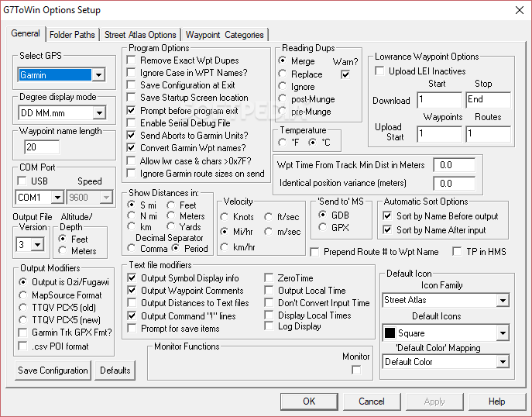This screenshot has height=417, width=532.
Task: Click the Defaults button
Action: pyautogui.click(x=115, y=370)
